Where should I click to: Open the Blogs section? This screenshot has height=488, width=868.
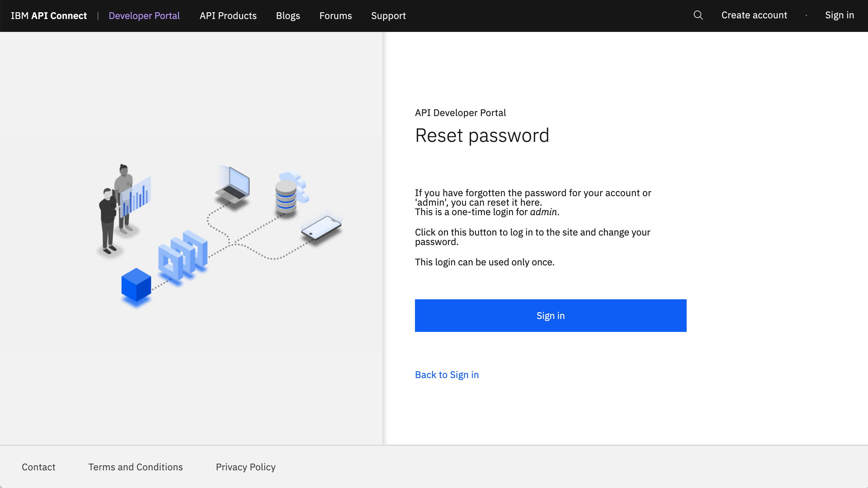288,16
